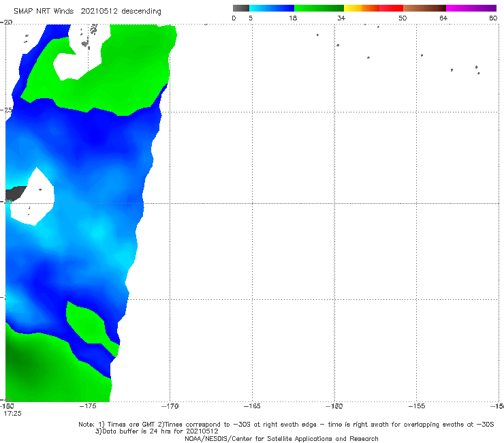504x443 pixels.
Task: Click the word 'descending' in the title
Action: pyautogui.click(x=142, y=12)
